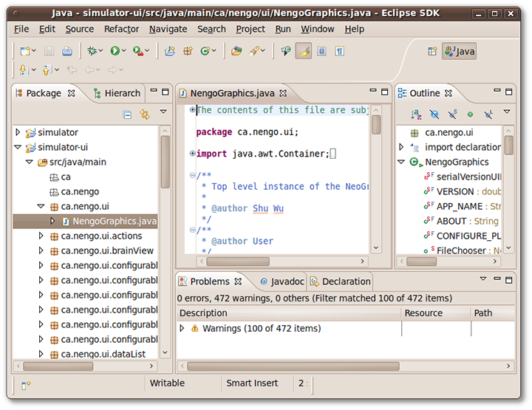The image size is (532, 410).
Task: Toggle Hide Non-Public Members in Outline
Action: tap(470, 115)
